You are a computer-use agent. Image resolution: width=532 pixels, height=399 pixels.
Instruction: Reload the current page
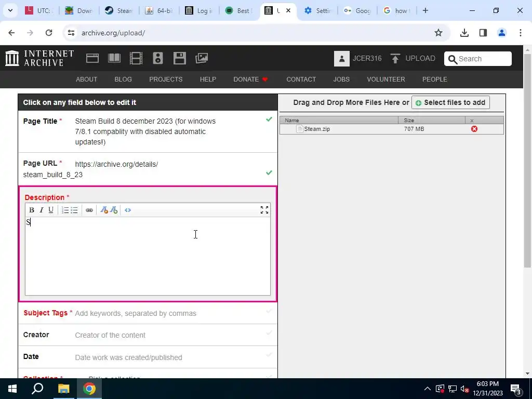pyautogui.click(x=49, y=33)
